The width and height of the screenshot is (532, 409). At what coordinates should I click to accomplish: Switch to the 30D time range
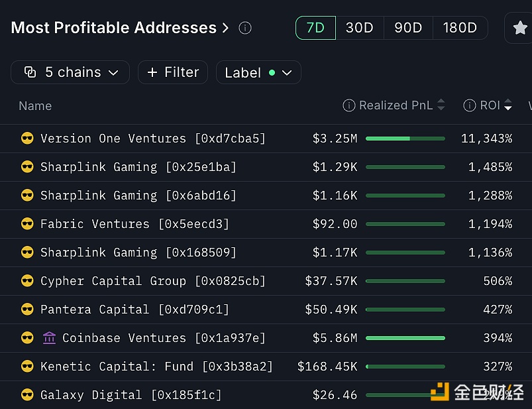360,28
